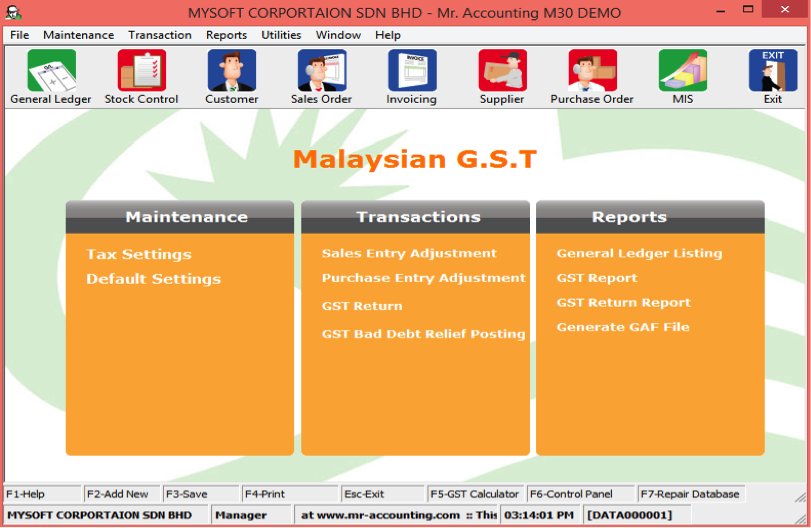This screenshot has width=811, height=528.
Task: Open Default Settings link
Action: pos(154,279)
